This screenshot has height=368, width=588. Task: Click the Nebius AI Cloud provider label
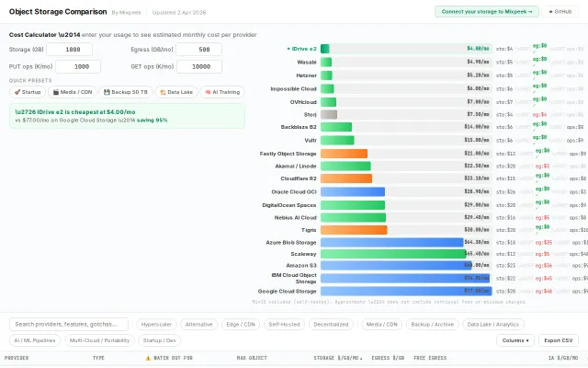pos(295,218)
